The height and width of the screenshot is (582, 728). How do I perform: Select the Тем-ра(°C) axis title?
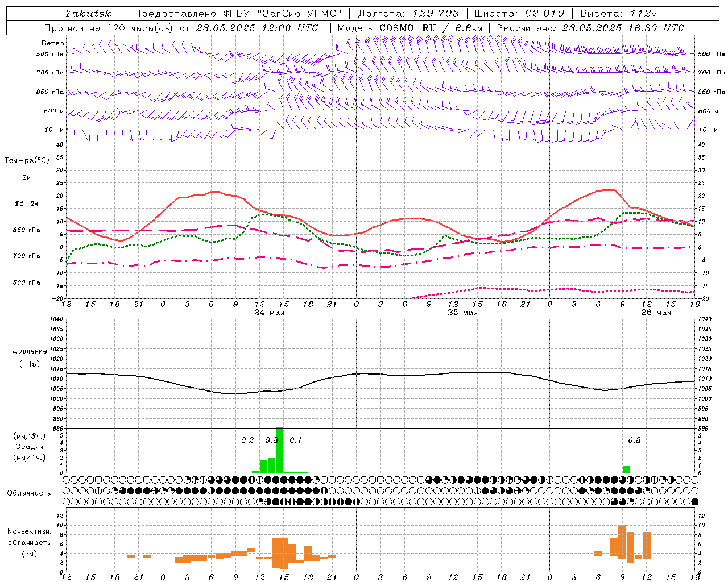27,161
